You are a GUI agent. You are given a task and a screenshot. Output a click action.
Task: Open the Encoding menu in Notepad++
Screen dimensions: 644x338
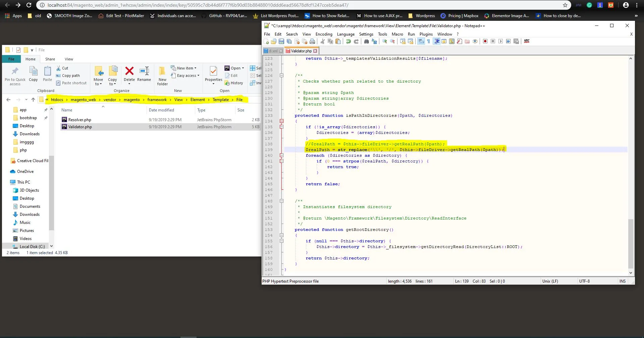pyautogui.click(x=324, y=34)
